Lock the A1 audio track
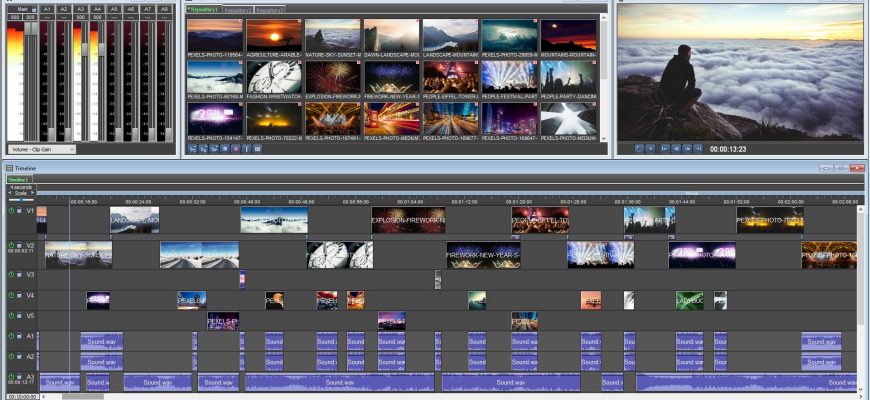 click(19, 336)
